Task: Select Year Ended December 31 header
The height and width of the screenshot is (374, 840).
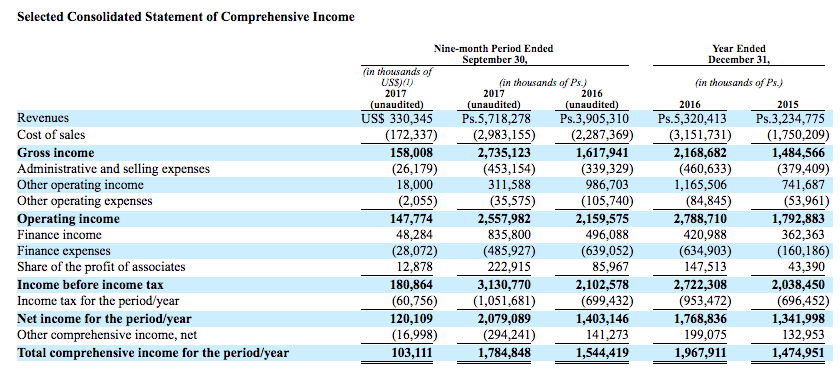Action: point(739,54)
